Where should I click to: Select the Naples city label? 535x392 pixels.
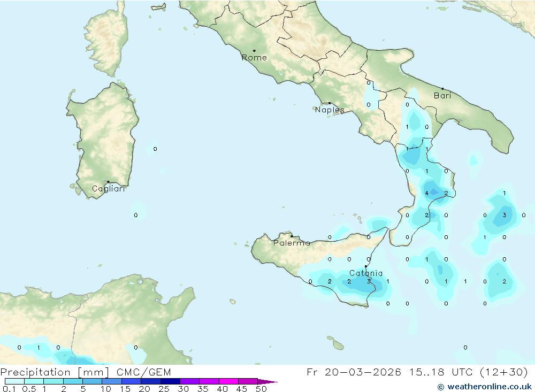tap(330, 110)
